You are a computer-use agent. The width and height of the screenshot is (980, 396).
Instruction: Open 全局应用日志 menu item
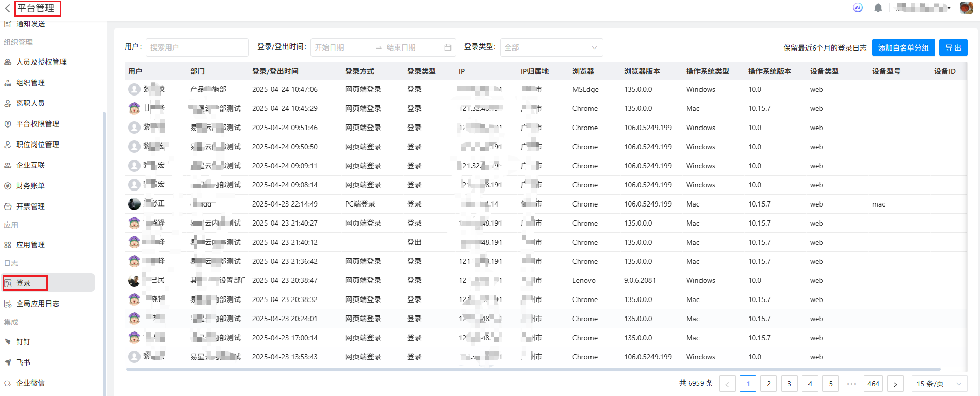[x=38, y=304]
